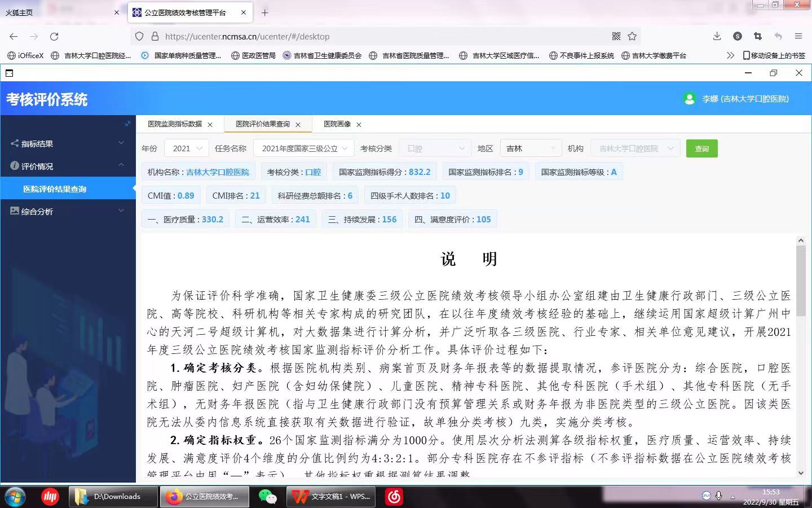Click the user name 李娜 (吉林大学口腔医院)
Viewport: 812px width, 508px height.
[745, 99]
